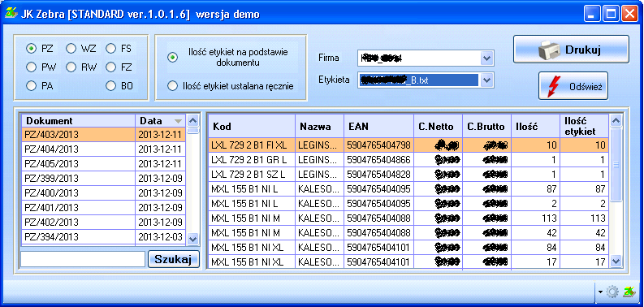This screenshot has width=644, height=307.
Task: Click the JK Zebra title bar app icon
Action: pos(11,13)
